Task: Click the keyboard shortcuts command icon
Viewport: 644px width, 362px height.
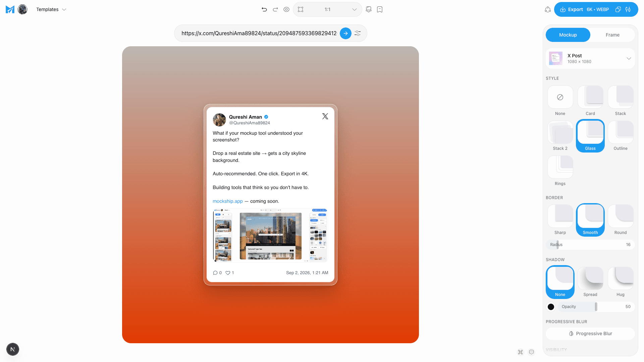Action: 520,352
